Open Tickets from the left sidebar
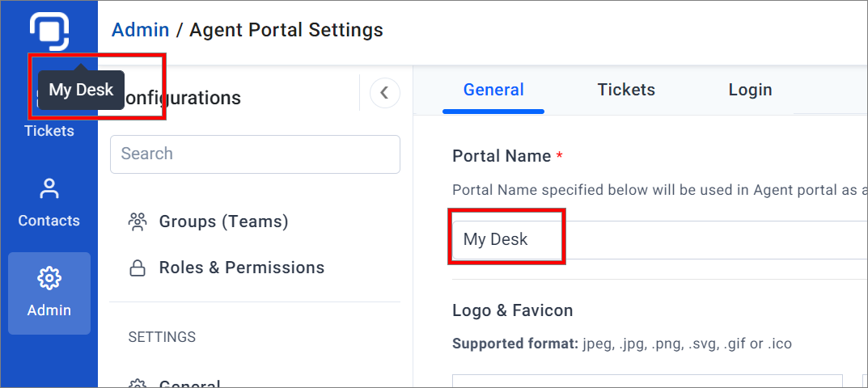 click(x=49, y=131)
